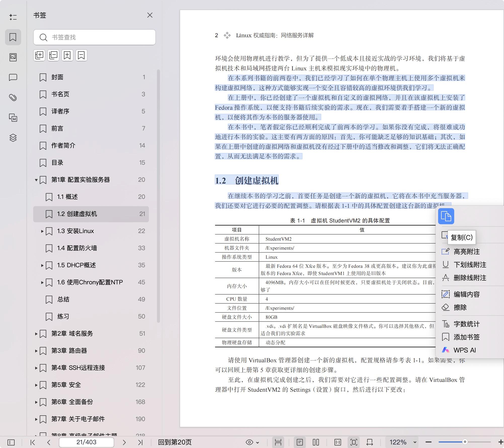Click the PDF to Word export icon
This screenshot has width=504, height=448.
(13, 118)
